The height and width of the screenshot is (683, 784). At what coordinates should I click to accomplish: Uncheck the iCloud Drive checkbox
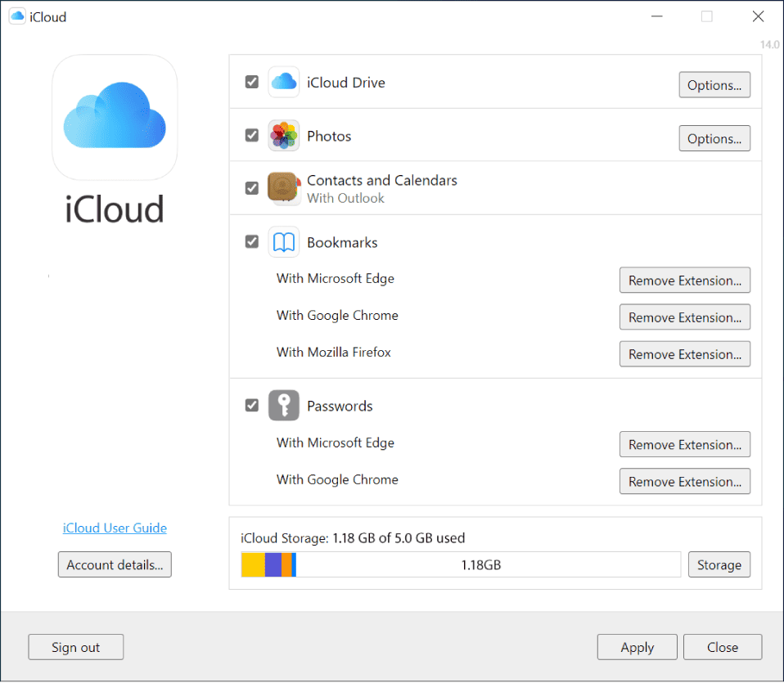252,82
